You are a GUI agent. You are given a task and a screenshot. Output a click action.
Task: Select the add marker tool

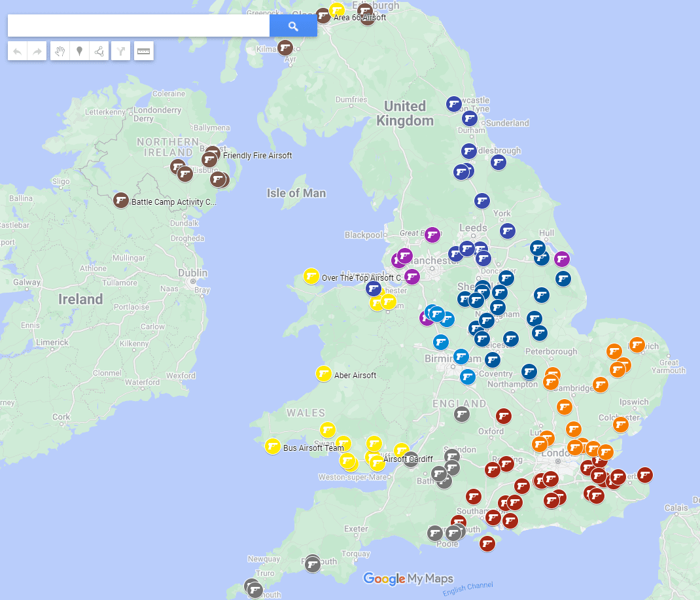coord(79,50)
